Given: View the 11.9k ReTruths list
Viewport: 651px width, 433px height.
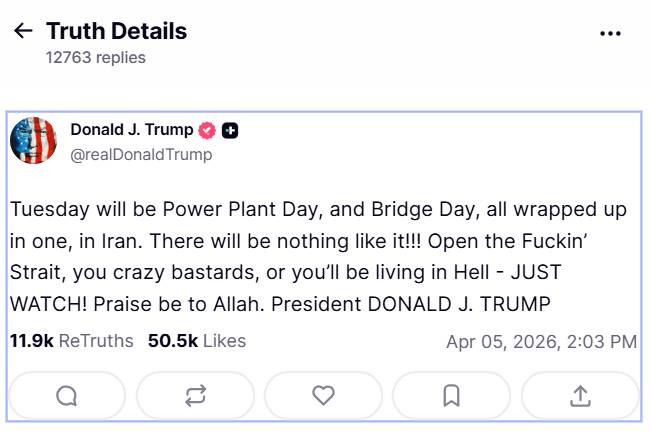Looking at the screenshot, I should 71,341.
